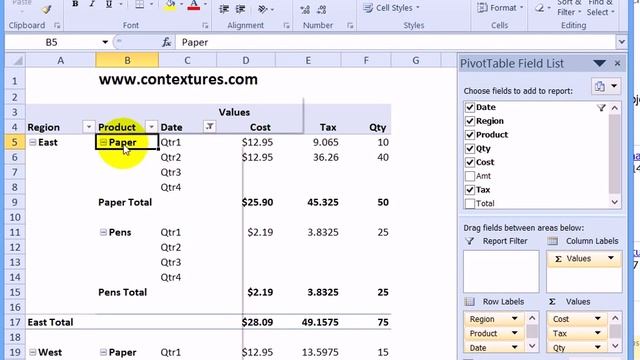The width and height of the screenshot is (640, 360).
Task: Open the Cell Styles dropdown
Action: pos(391,8)
